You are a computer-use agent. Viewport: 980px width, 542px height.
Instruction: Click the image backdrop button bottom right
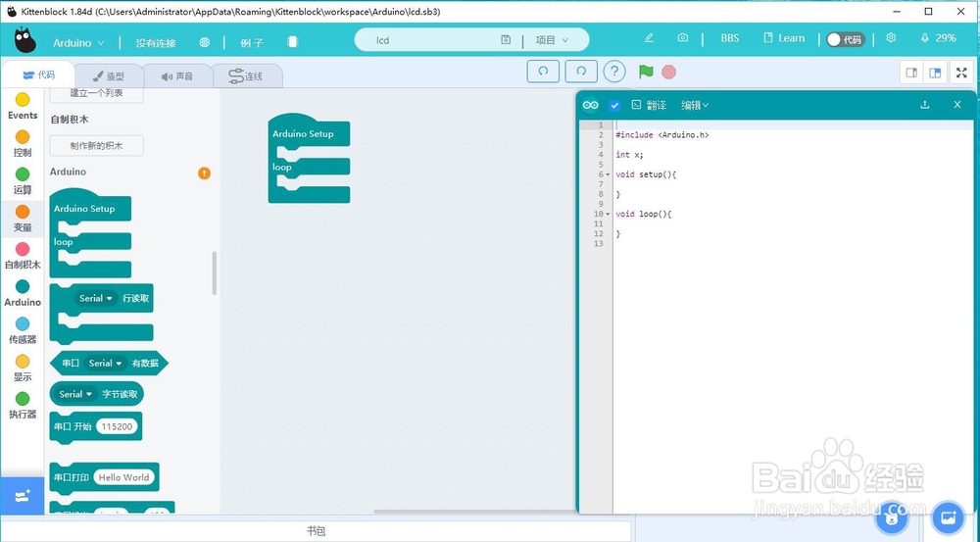[x=948, y=517]
